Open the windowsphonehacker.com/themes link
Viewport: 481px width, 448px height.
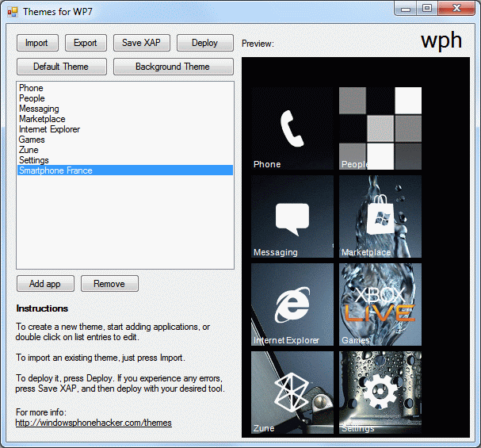click(x=94, y=423)
